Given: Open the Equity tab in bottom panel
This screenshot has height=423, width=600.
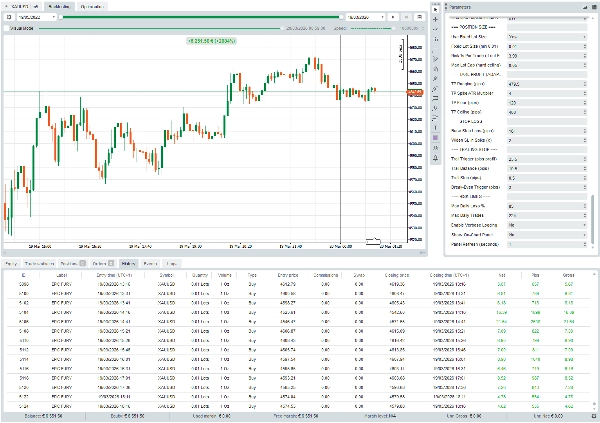Looking at the screenshot, I should [x=12, y=263].
